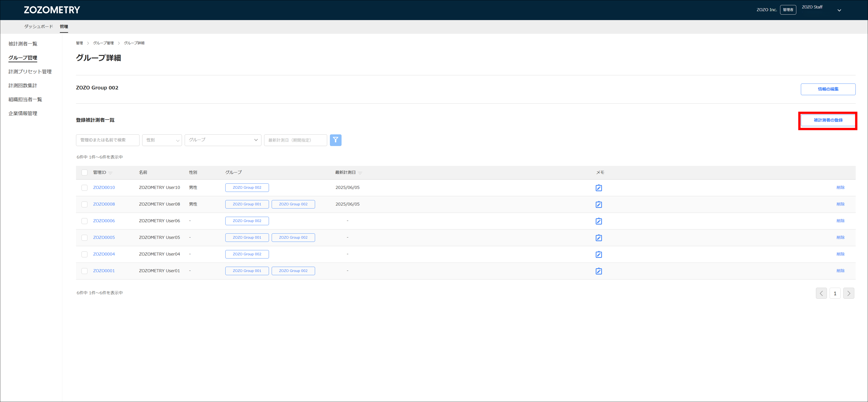Switch to the ダッシュボード tab
Image resolution: width=868 pixels, height=402 pixels.
coord(38,27)
